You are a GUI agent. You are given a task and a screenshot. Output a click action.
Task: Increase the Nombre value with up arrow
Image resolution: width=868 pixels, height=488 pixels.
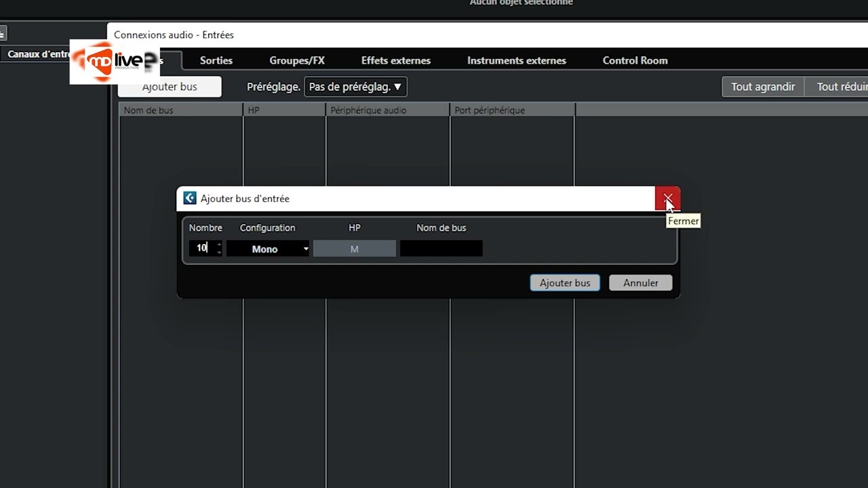[x=219, y=245]
